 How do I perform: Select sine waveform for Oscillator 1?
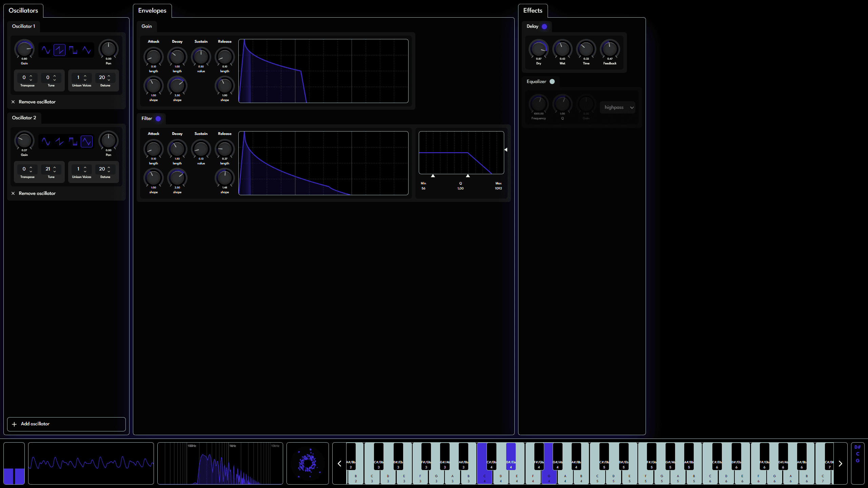tap(46, 50)
